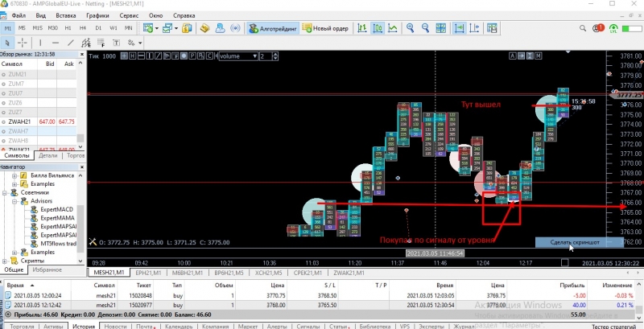Open the Navigator gold folder icon
The height and width of the screenshot is (329, 644).
(x=204, y=28)
